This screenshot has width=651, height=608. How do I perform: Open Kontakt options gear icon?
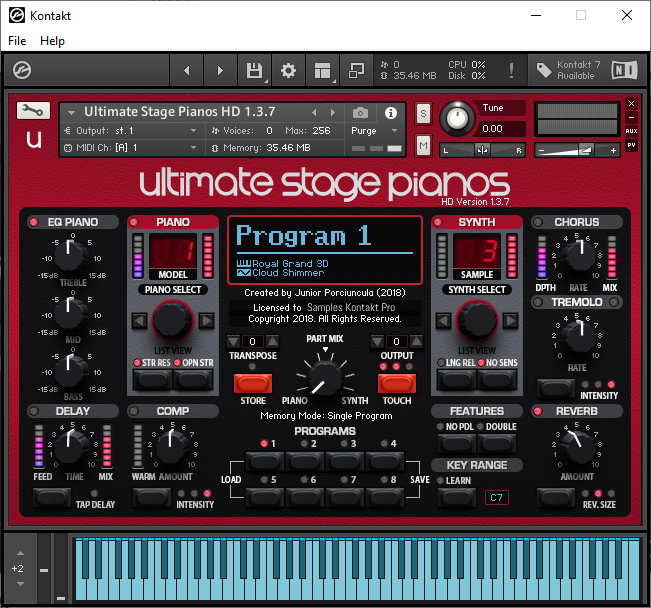[288, 71]
